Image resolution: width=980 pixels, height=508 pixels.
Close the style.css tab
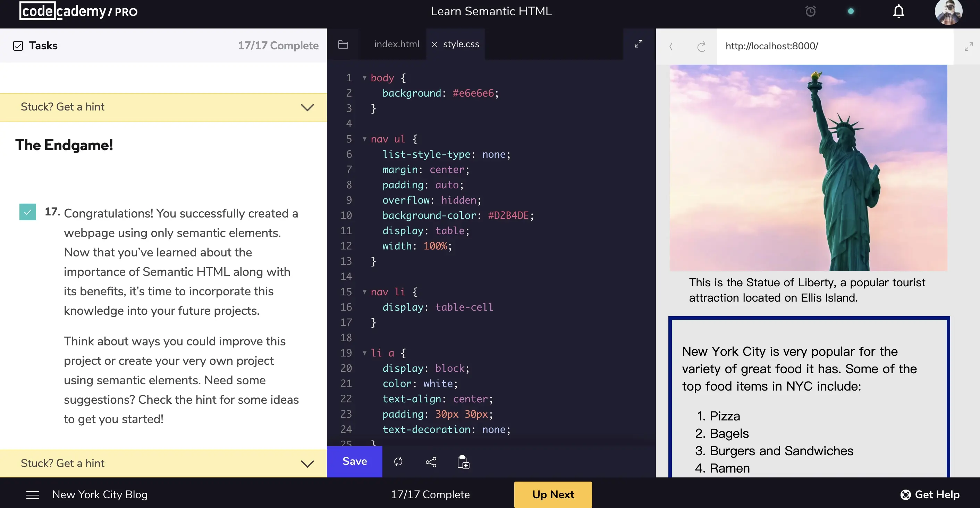tap(434, 44)
